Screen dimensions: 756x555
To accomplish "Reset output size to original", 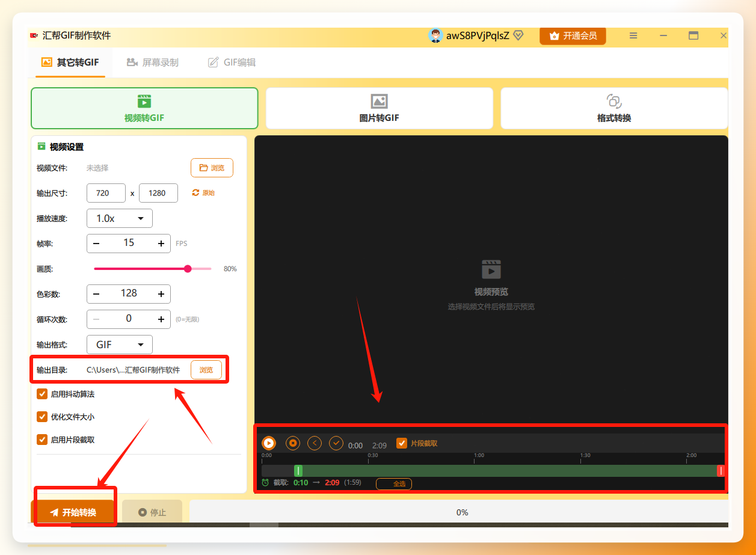I will pos(203,193).
